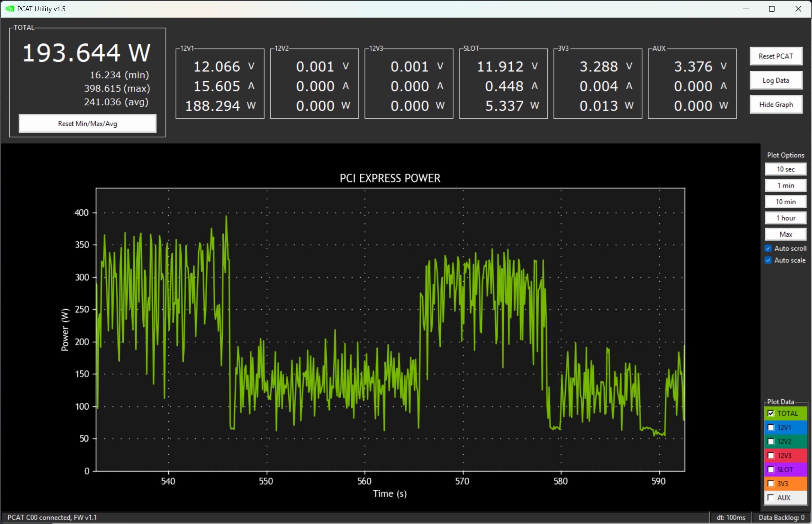Screen dimensions: 812x524
Task: Switch plot range to 10 min
Action: pos(785,202)
